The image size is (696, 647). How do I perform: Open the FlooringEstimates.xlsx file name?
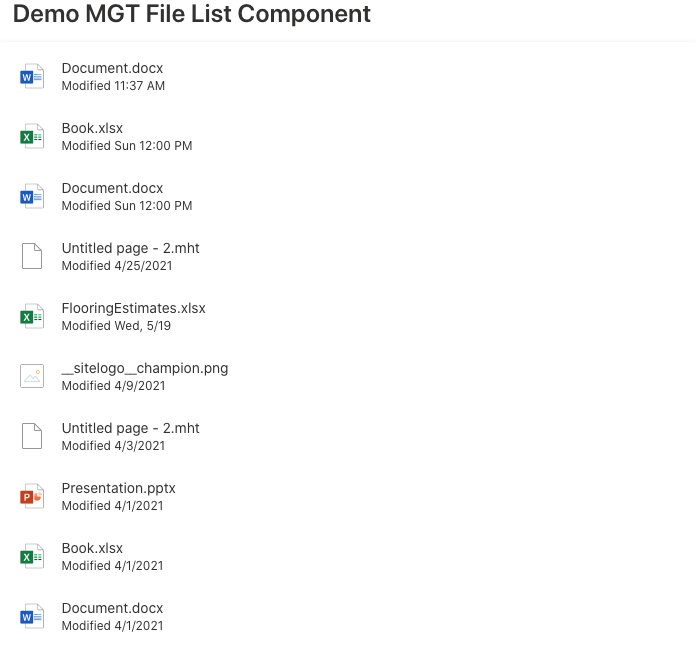click(x=133, y=308)
